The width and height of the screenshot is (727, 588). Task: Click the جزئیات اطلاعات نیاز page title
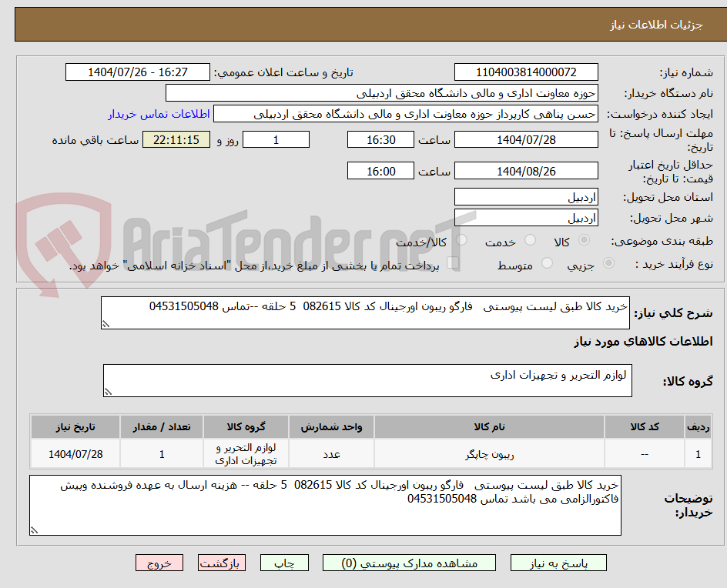coord(656,25)
